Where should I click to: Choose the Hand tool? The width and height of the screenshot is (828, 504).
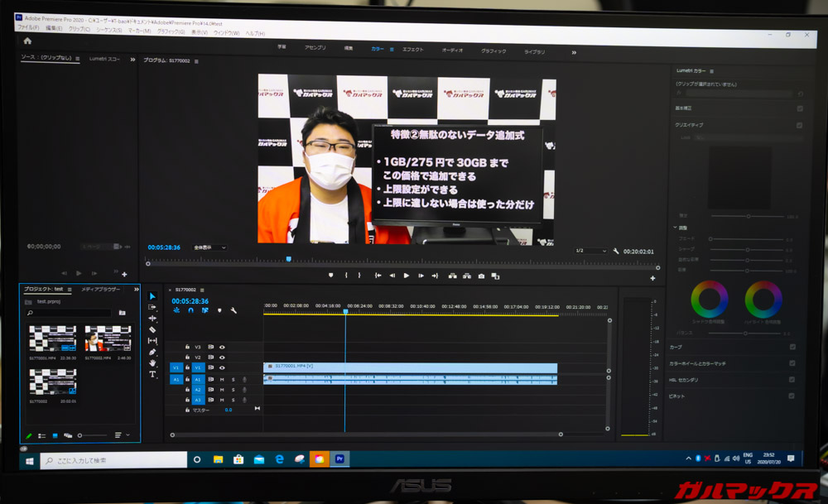(152, 362)
